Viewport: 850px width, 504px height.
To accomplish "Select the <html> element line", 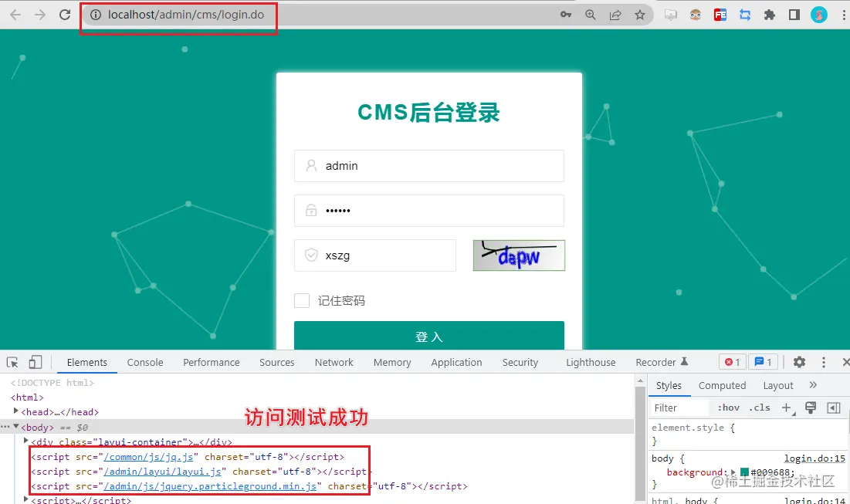I will click(27, 397).
